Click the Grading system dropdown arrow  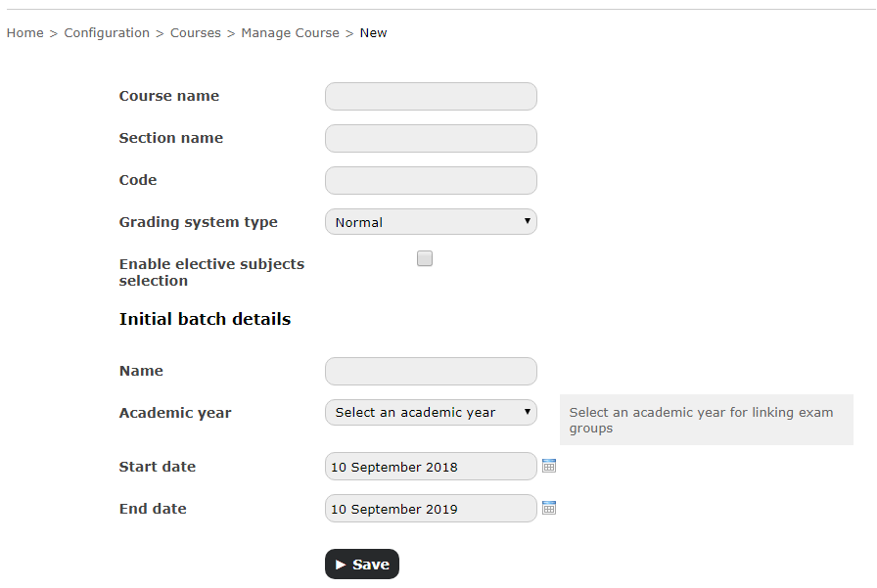[527, 221]
